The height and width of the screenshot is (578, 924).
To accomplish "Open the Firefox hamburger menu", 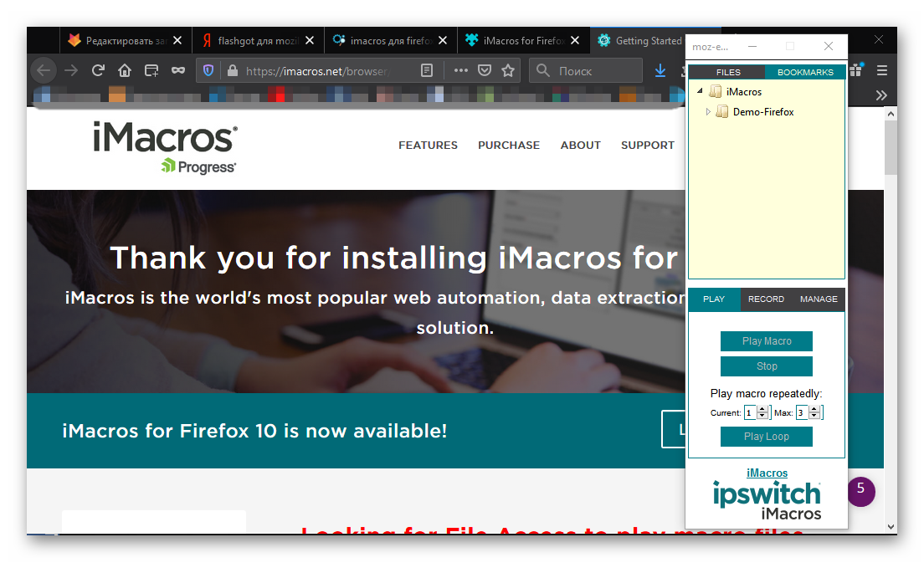I will [882, 71].
